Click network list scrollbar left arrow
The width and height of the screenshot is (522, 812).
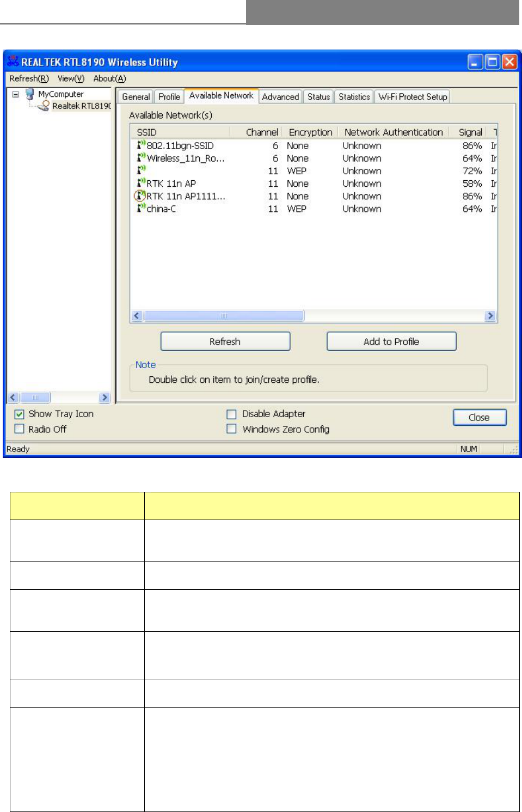pos(137,316)
